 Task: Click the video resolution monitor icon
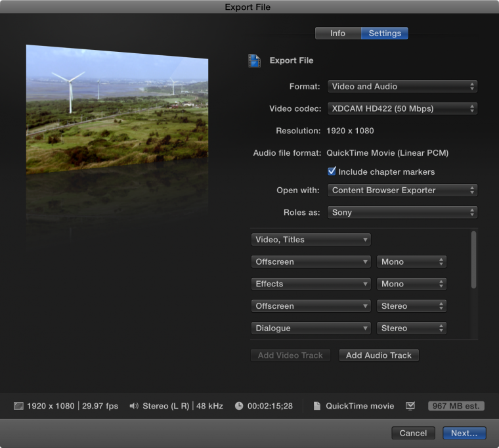point(18,406)
